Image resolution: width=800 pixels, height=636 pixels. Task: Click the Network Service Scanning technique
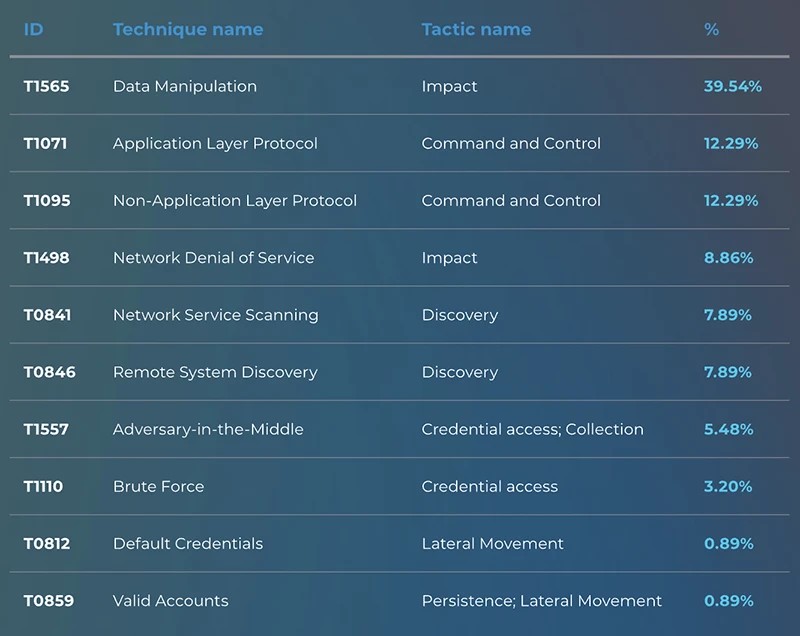(215, 314)
